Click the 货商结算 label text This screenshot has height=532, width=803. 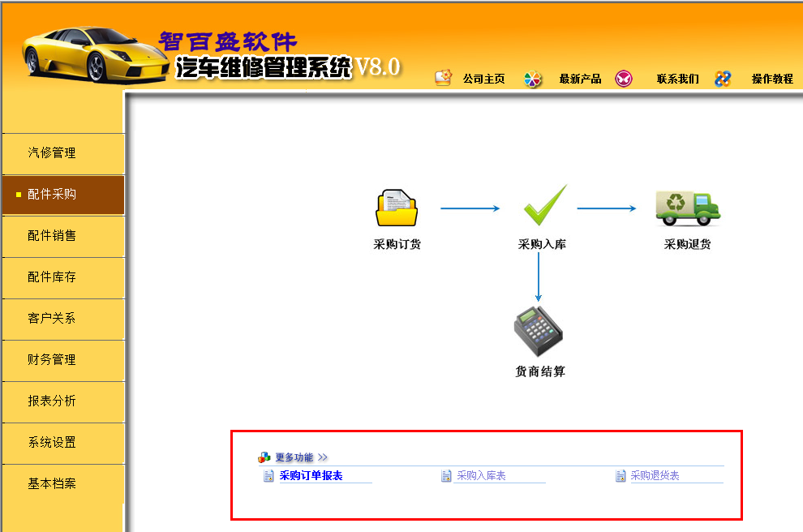[539, 371]
